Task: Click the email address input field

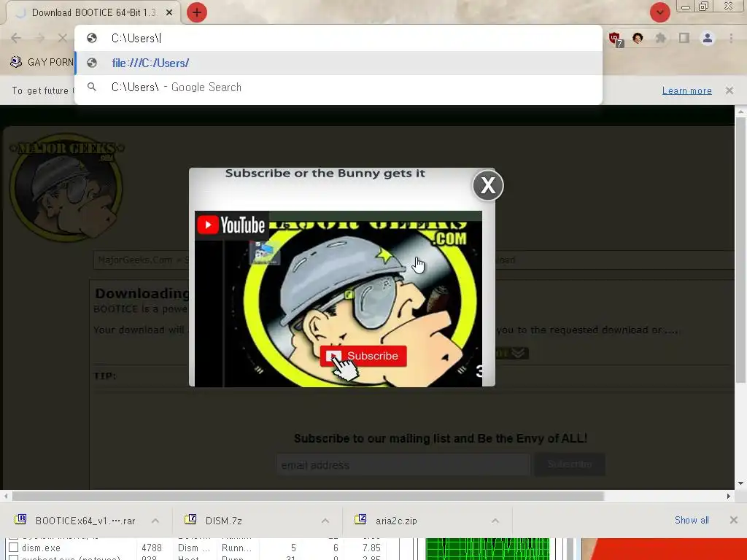Action: [403, 464]
